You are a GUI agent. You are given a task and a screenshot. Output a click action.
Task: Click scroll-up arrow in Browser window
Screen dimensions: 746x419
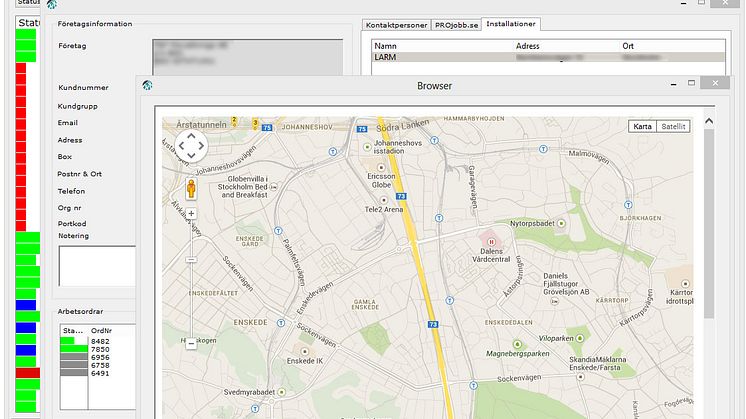(x=709, y=121)
